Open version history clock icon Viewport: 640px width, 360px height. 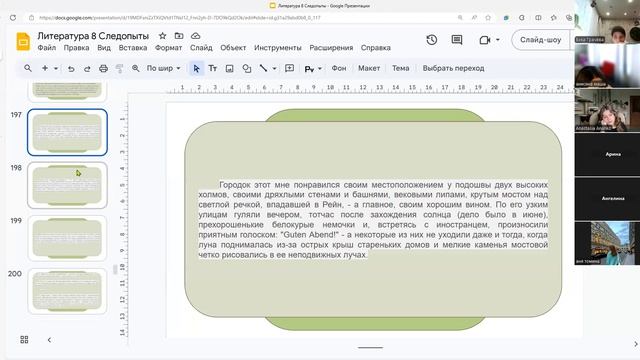(431, 40)
